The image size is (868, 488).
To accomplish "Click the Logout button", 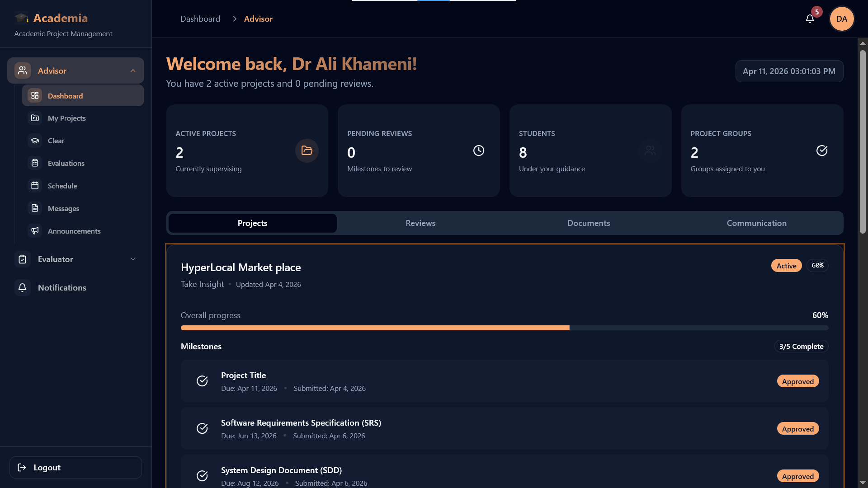I will tap(75, 468).
